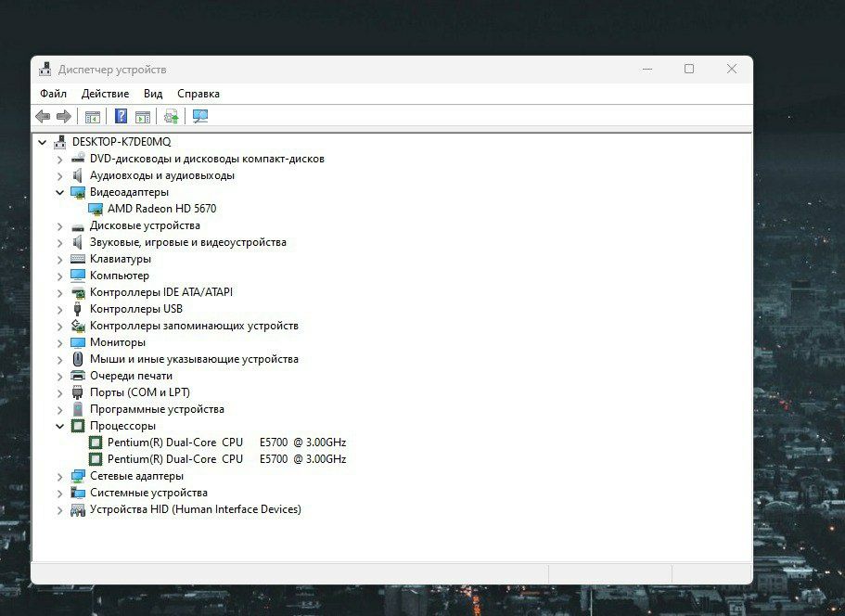This screenshot has width=845, height=616.
Task: Open the Файл menu
Action: (x=54, y=94)
